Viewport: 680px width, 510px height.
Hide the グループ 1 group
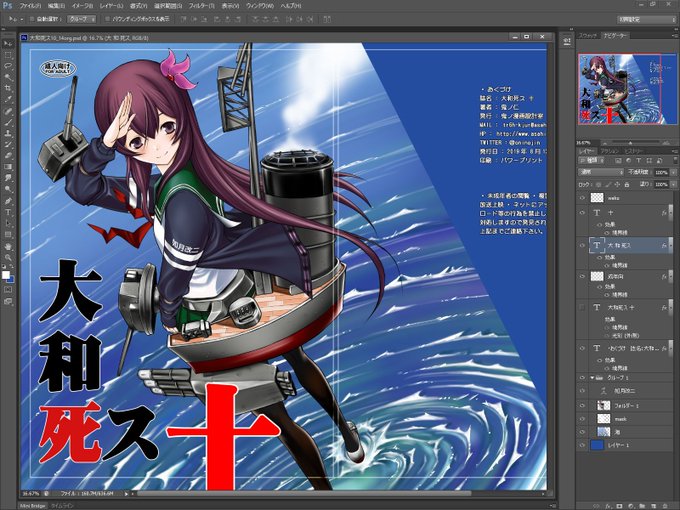click(x=582, y=378)
